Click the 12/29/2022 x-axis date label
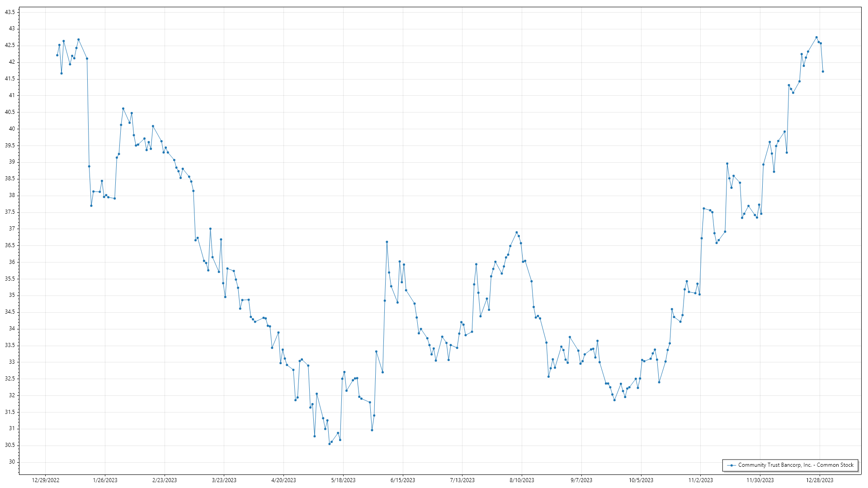868x488 pixels. coord(46,480)
